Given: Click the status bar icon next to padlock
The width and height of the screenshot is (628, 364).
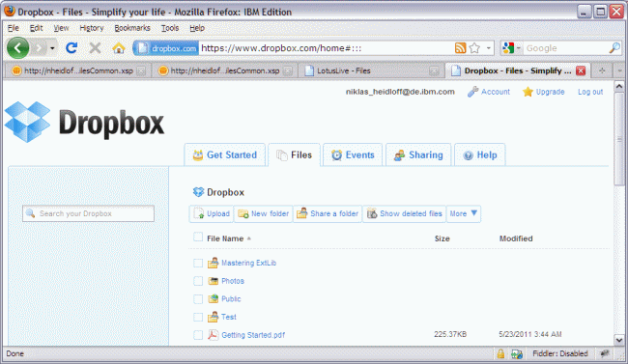Looking at the screenshot, I should click(517, 353).
